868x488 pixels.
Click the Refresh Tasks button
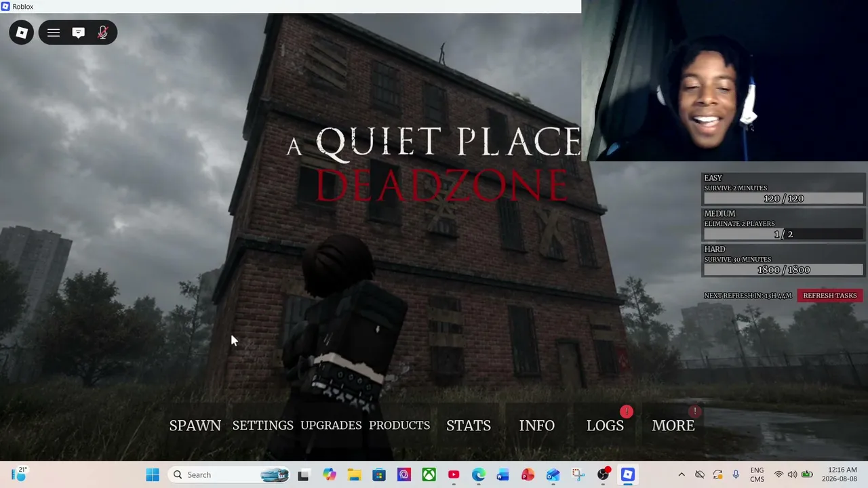tap(830, 296)
